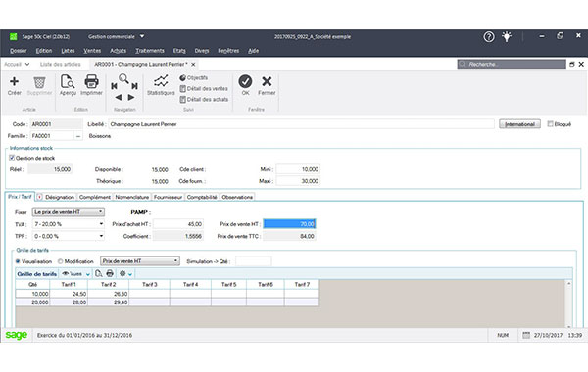Viewport: 588px width, 372px height.
Task: Toggle the Gestion de stock checkbox
Action: (x=12, y=158)
